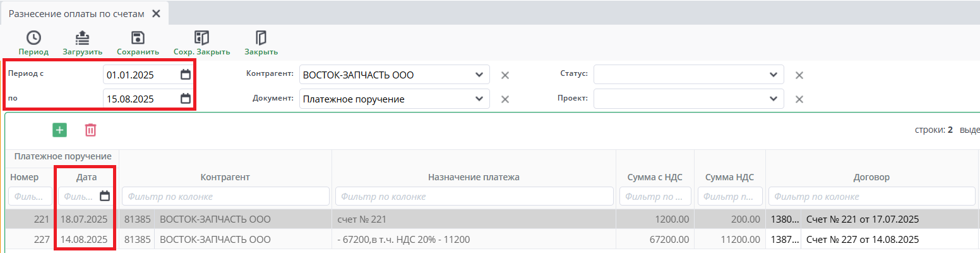Viewport: 980px width, 253px height.
Task: Open calendar for the по date field
Action: pos(186,99)
